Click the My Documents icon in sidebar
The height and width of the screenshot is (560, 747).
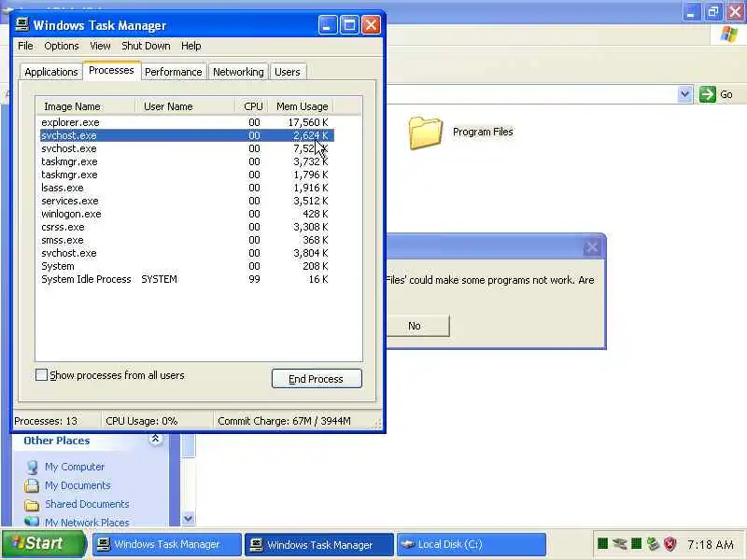click(32, 485)
